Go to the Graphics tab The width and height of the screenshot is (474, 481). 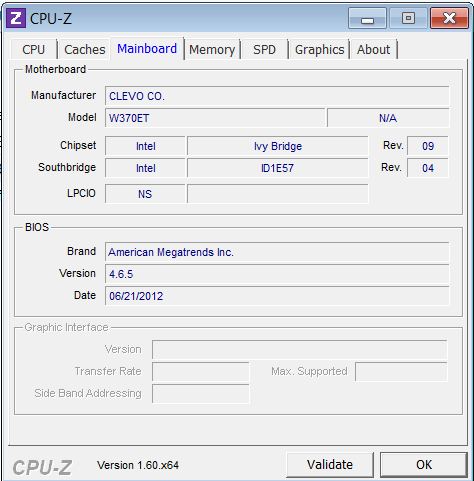point(319,50)
